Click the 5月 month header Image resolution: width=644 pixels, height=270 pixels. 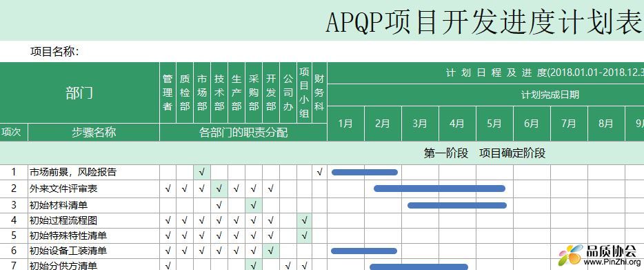pyautogui.click(x=494, y=124)
